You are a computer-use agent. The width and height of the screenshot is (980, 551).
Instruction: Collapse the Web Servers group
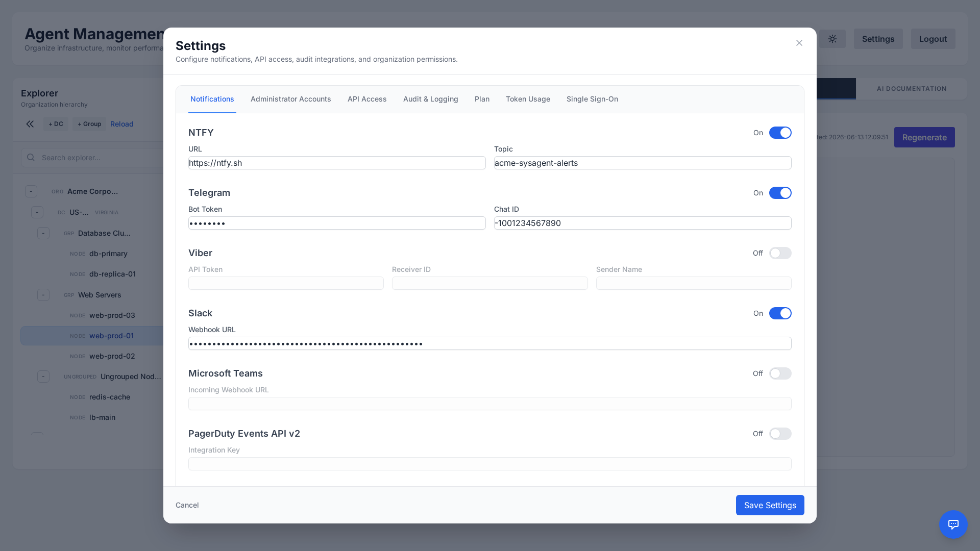coord(43,295)
